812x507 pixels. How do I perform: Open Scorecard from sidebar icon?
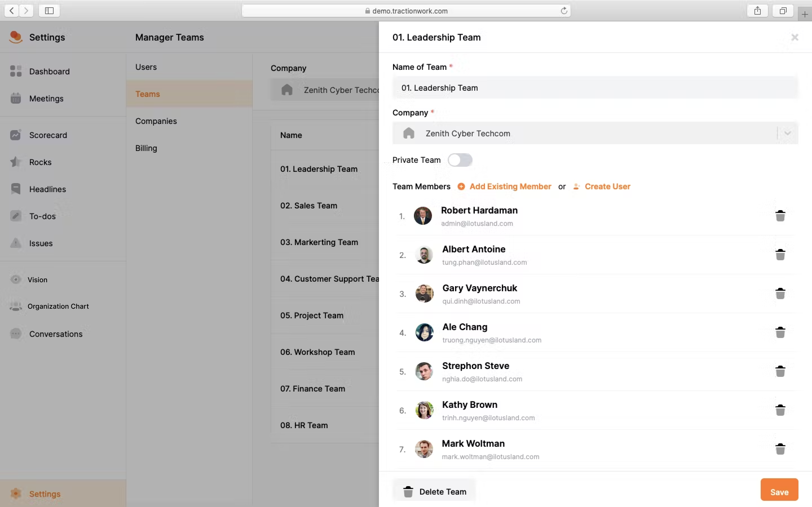click(x=16, y=135)
